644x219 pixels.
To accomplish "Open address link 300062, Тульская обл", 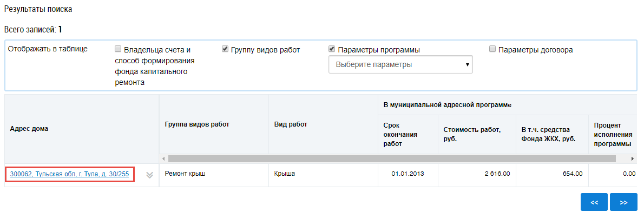I will [69, 174].
